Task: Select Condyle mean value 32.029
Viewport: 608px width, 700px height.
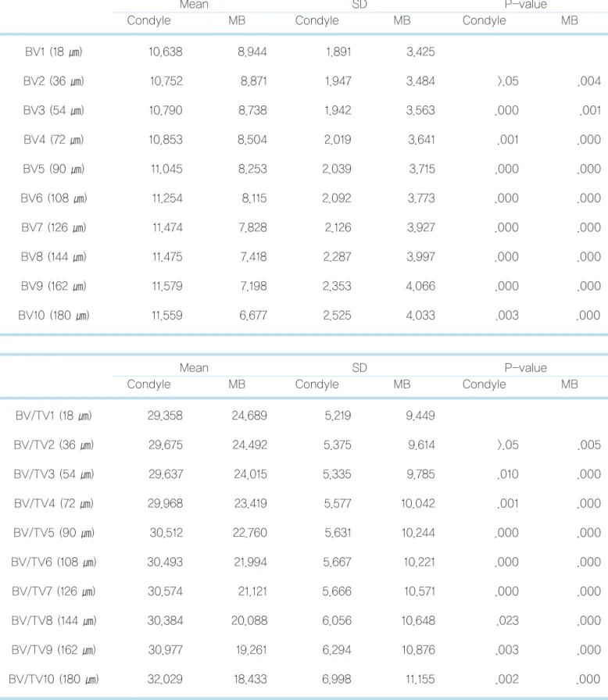Action: pos(165,680)
